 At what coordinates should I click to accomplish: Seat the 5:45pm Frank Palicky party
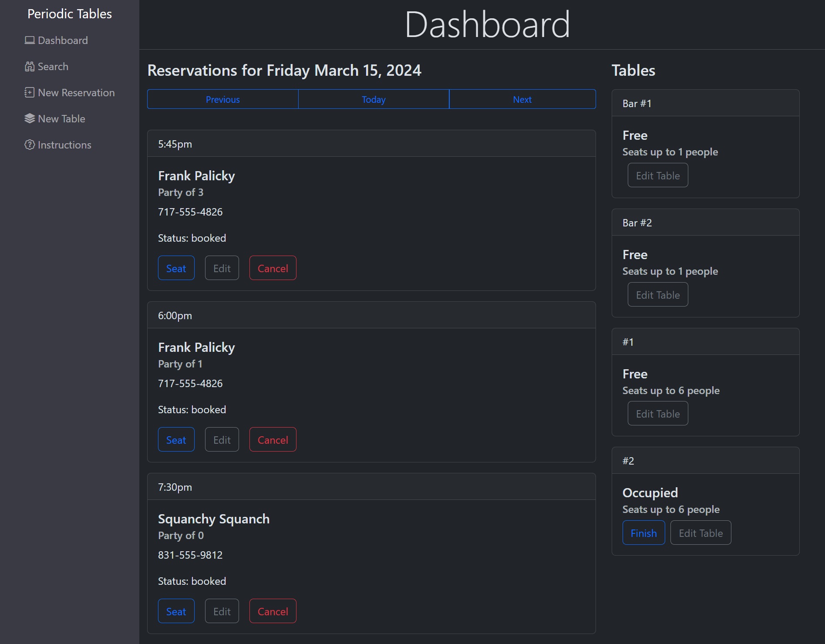coord(176,268)
